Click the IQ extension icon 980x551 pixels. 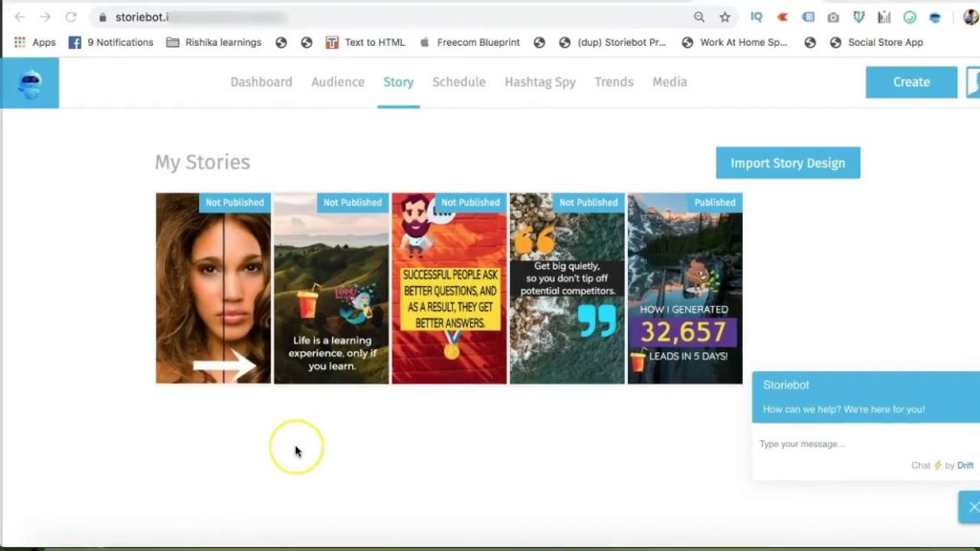point(757,17)
